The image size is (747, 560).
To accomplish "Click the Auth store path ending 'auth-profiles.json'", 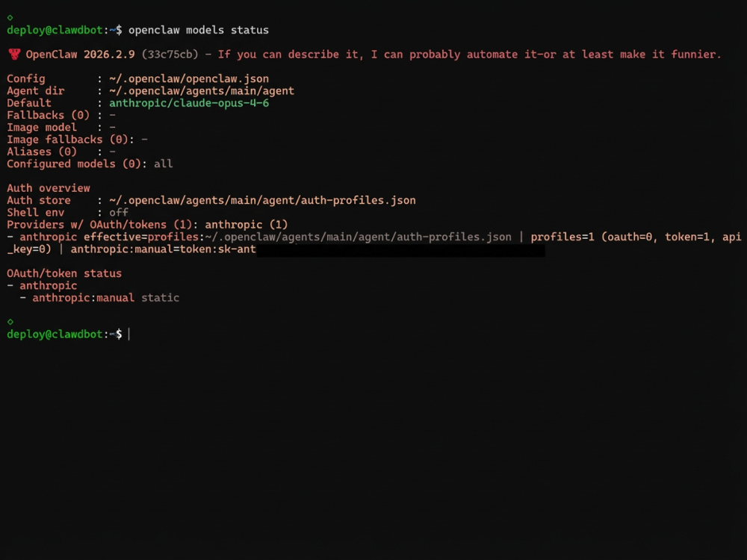I will (262, 200).
